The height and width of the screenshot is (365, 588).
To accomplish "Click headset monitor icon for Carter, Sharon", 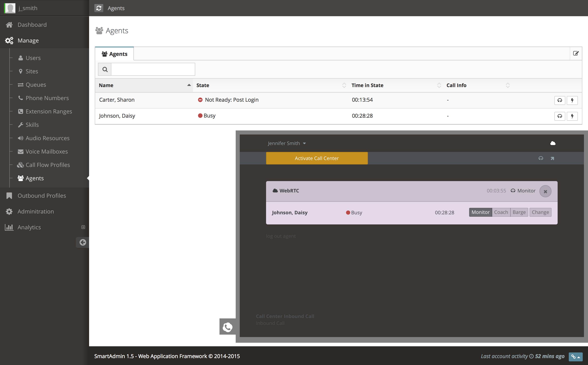I will [x=559, y=100].
